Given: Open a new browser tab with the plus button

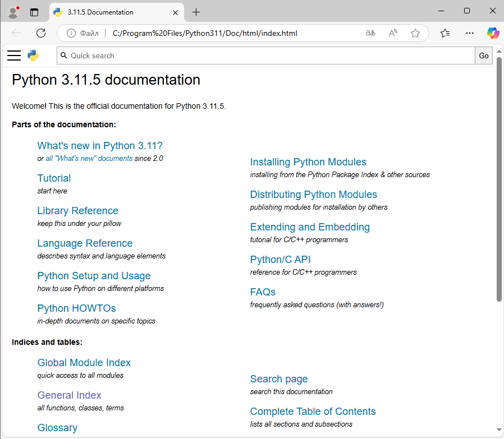Looking at the screenshot, I should (195, 12).
